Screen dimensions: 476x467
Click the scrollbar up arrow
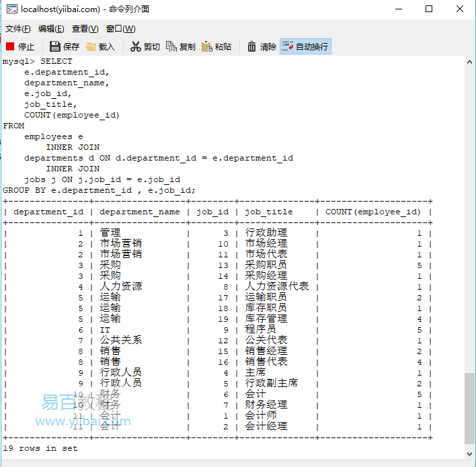pos(469,62)
